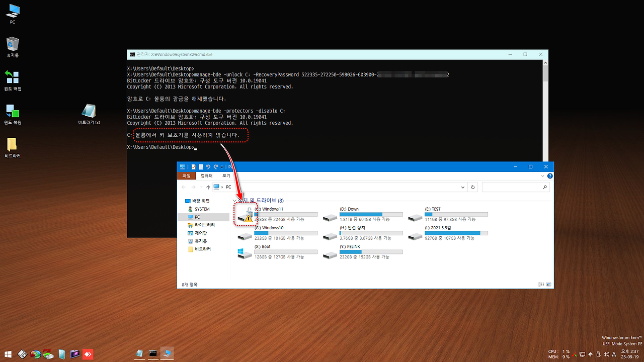Image resolution: width=644 pixels, height=362 pixels.
Task: Select the (C:) Windows11 drive
Action: (278, 214)
